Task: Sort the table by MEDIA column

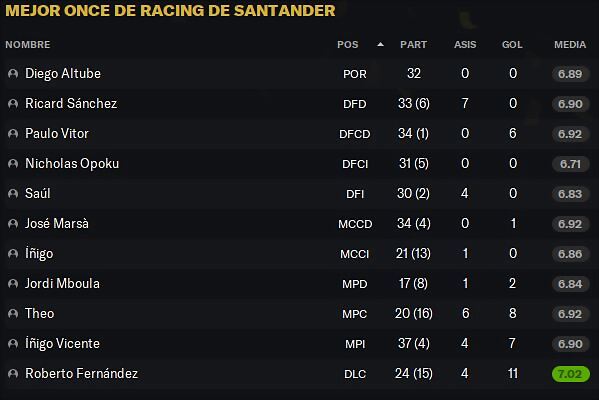Action: [570, 45]
